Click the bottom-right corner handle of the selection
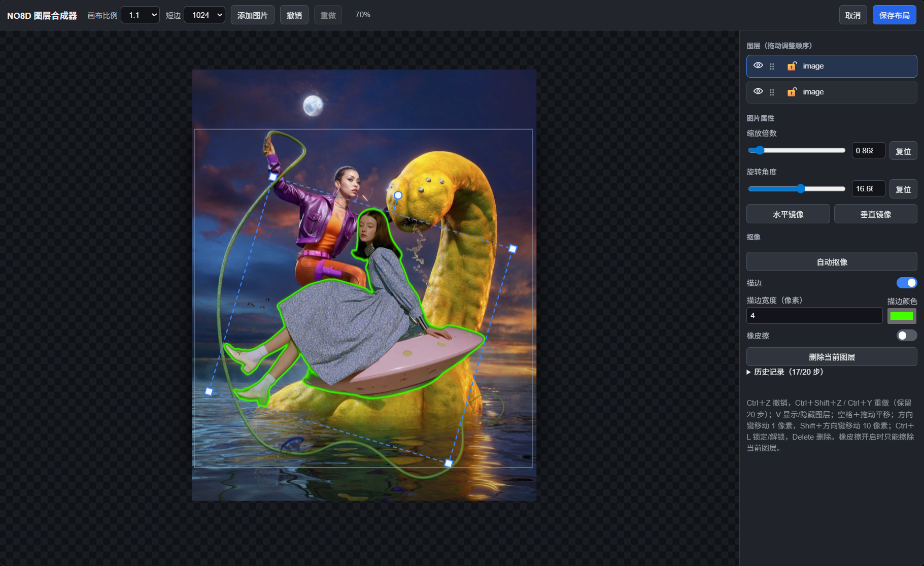Image resolution: width=924 pixels, height=566 pixels. (x=449, y=463)
